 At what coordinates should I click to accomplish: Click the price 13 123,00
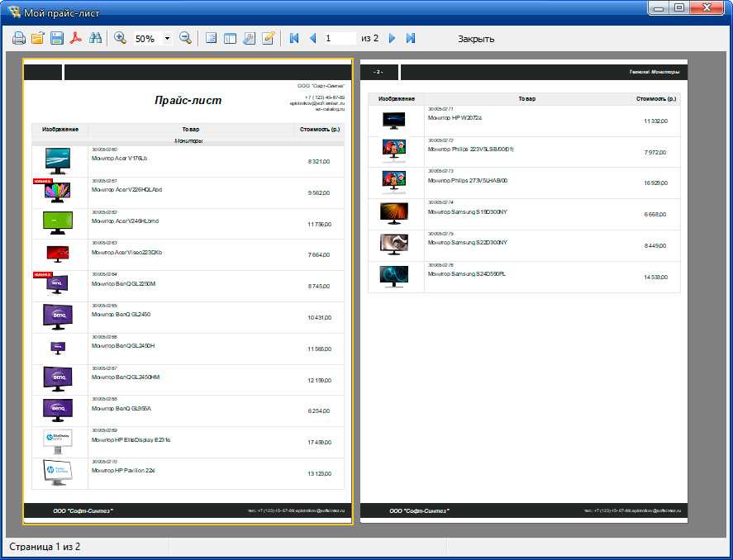[319, 473]
